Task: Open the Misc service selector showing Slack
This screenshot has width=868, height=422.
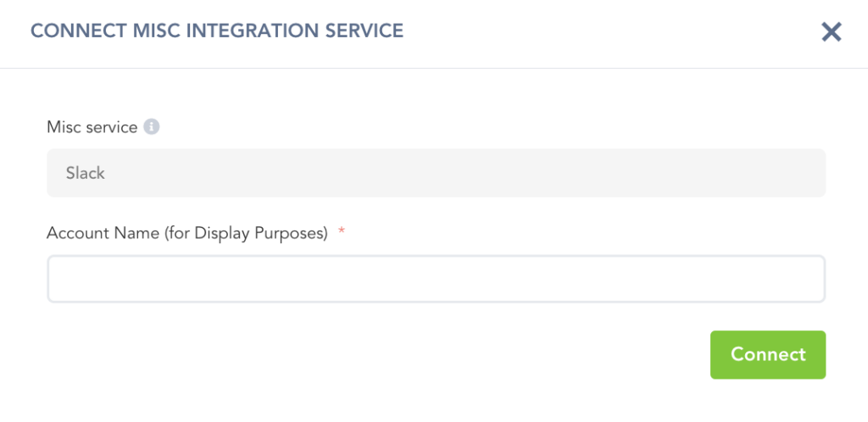Action: pyautogui.click(x=436, y=173)
